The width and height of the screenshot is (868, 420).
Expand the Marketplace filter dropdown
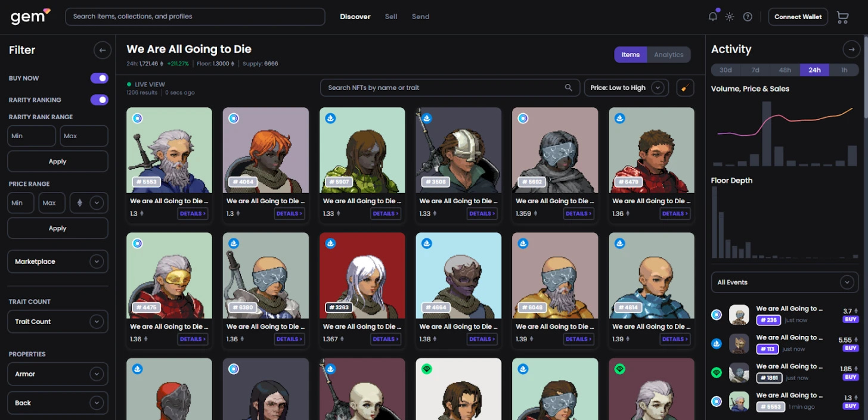(58, 262)
